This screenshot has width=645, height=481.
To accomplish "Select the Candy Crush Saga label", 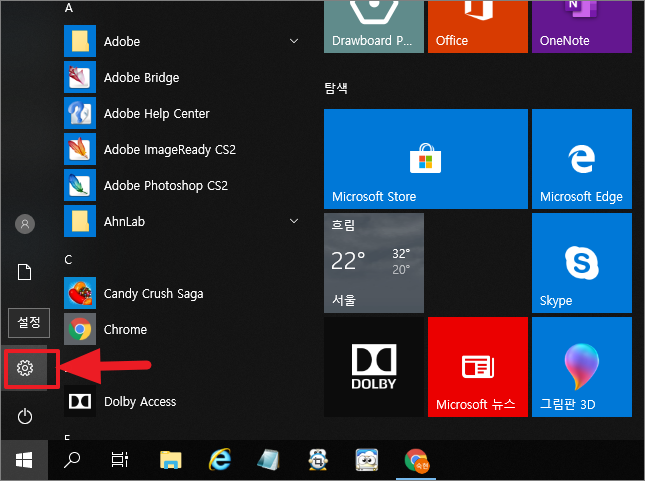I will point(153,294).
